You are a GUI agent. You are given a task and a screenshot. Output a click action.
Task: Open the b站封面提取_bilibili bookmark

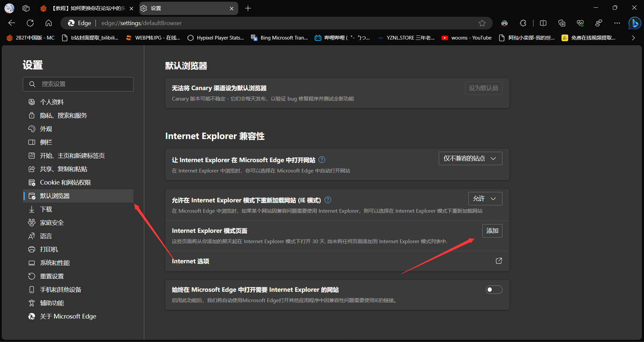pyautogui.click(x=90, y=38)
